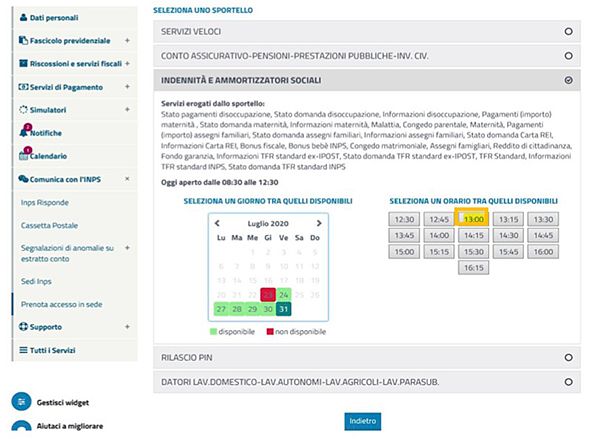This screenshot has height=439, width=610.
Task: Open the Calendario icon with badge
Action: tap(24, 154)
